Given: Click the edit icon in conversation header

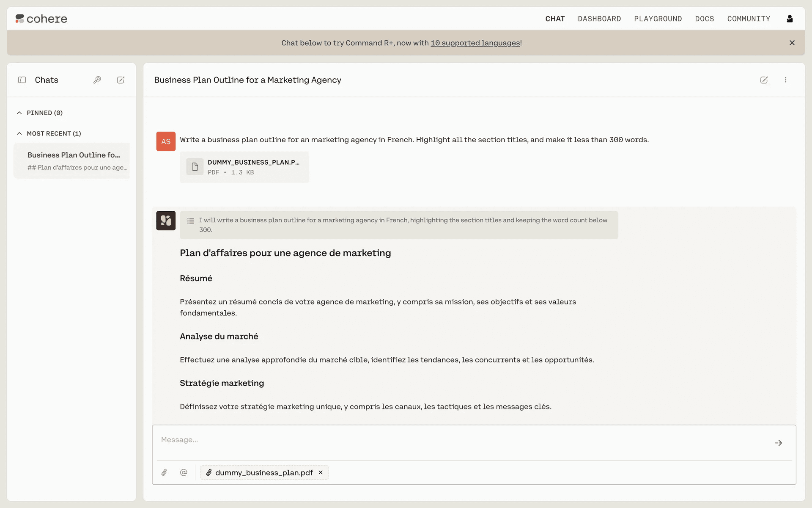Looking at the screenshot, I should [764, 80].
